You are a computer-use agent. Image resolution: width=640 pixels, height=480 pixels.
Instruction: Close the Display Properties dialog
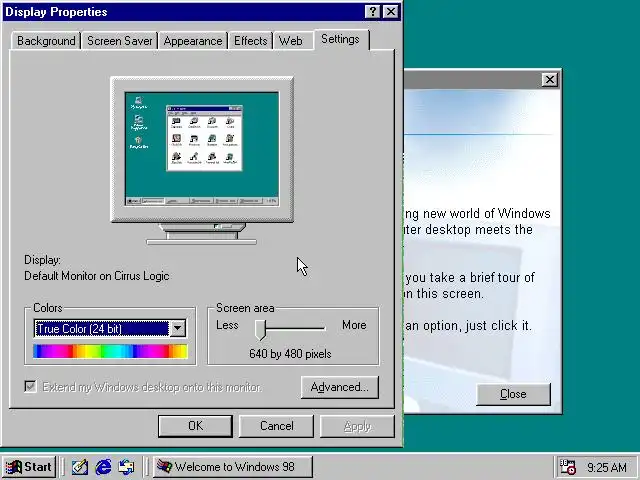[391, 11]
